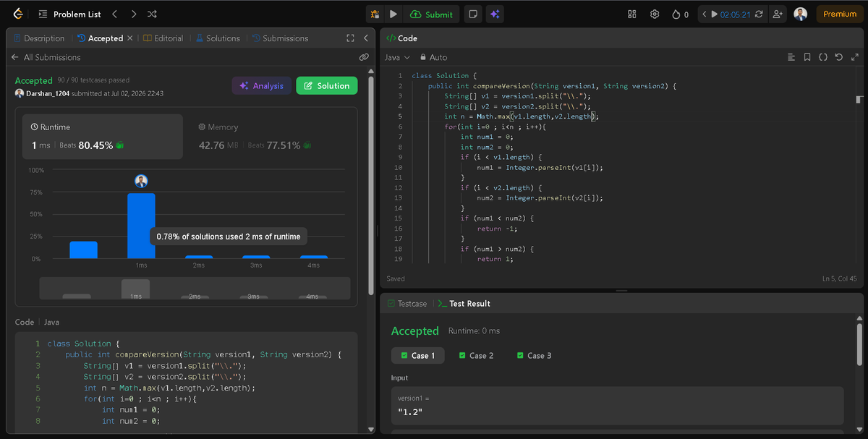
Task: Reset code to default with undo icon
Action: 838,57
